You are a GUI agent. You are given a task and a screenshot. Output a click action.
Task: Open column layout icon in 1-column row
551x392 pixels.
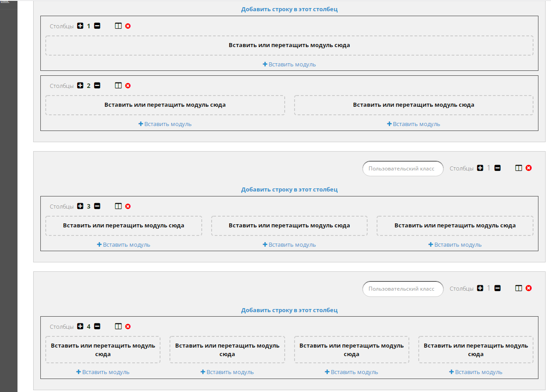click(118, 26)
